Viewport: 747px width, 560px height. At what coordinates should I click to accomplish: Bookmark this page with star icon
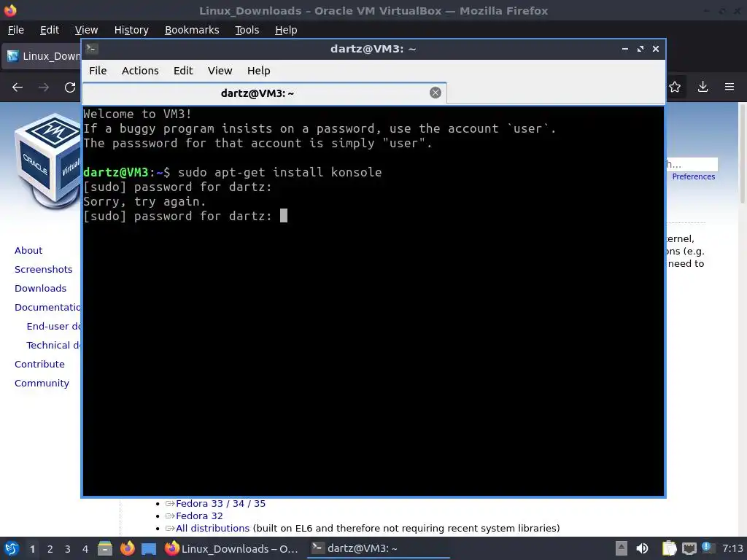pos(675,87)
